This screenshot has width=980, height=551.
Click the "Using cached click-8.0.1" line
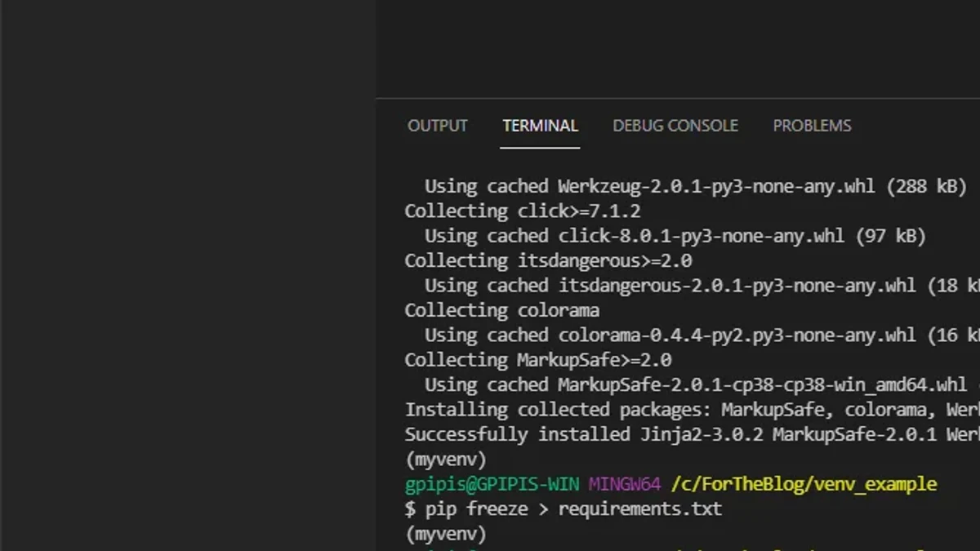click(x=675, y=236)
